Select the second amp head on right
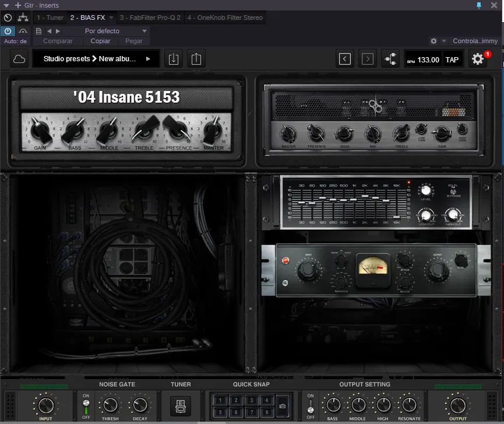This screenshot has height=424, width=504. coord(374,120)
